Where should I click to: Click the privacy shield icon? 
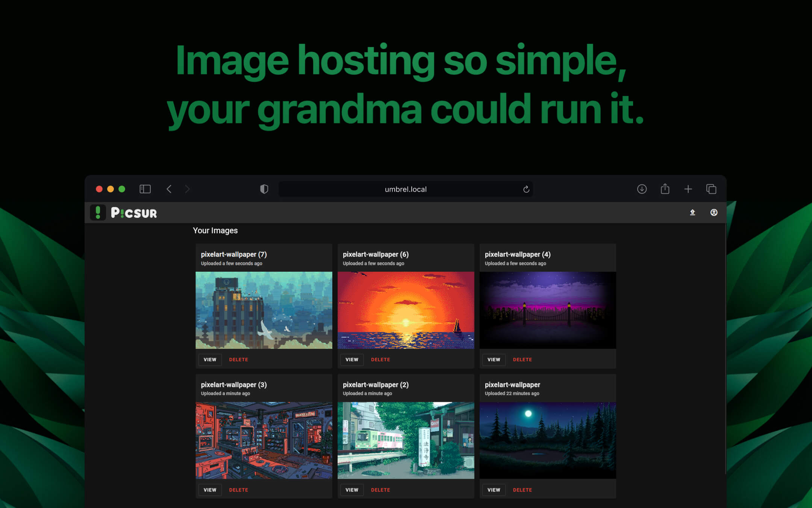[264, 189]
